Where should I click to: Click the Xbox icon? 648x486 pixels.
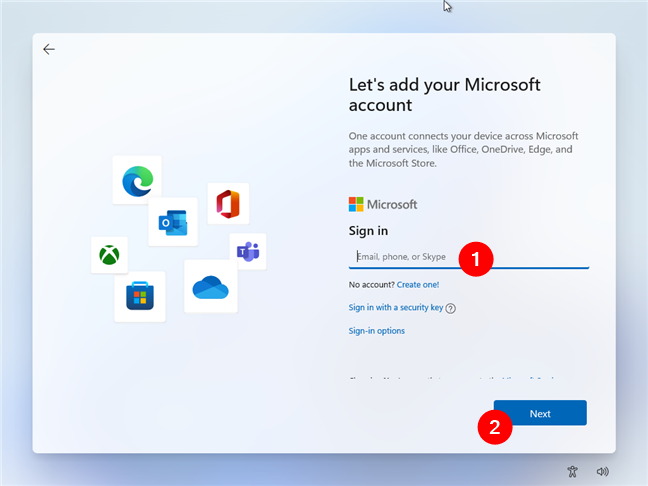[x=110, y=255]
